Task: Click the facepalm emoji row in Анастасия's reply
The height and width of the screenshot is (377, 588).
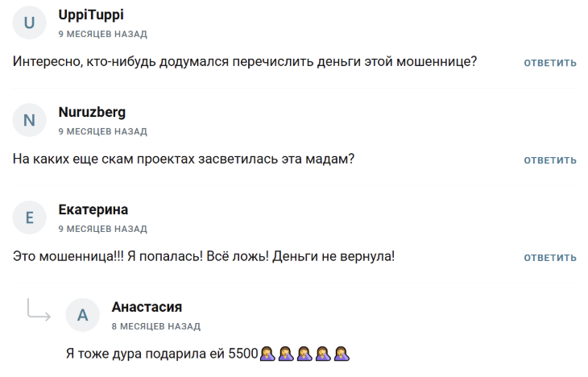Action: pos(304,354)
